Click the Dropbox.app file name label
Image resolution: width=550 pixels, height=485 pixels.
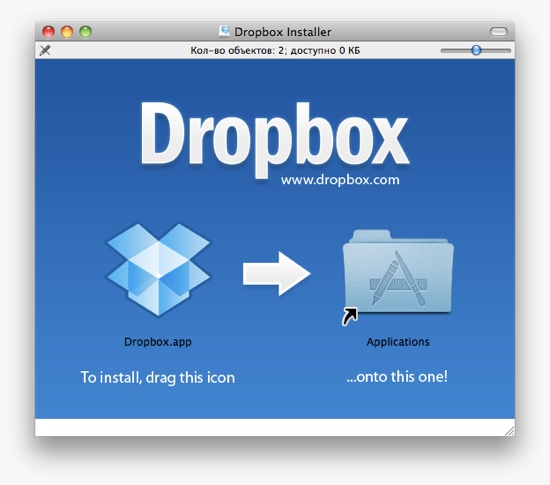(158, 342)
